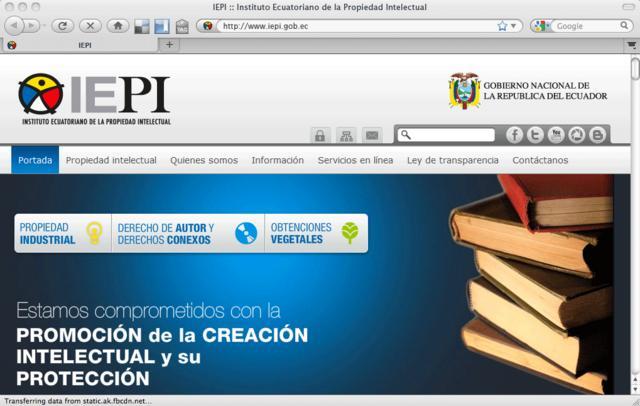Screen dimensions: 640x406
Task: Click the vertical scrollbar thumb
Action: 635,69
